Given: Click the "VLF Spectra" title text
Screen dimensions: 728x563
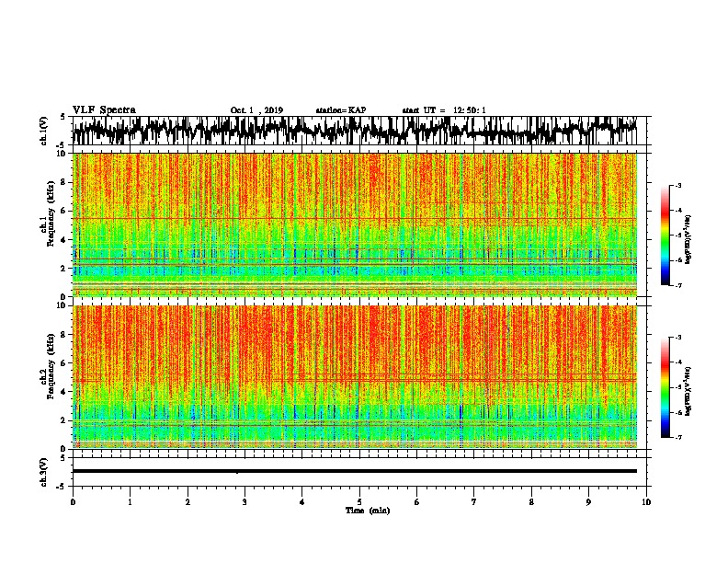Looking at the screenshot, I should pos(104,110).
